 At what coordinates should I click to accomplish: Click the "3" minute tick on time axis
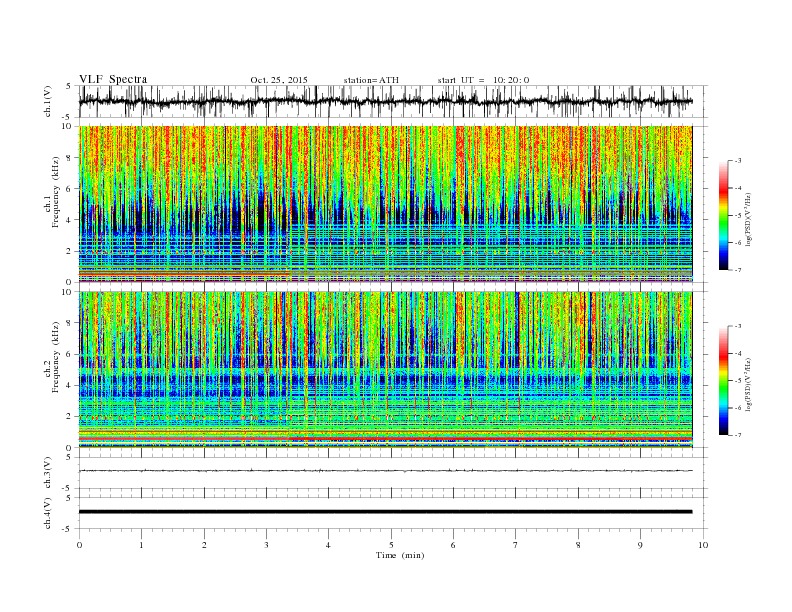point(266,545)
